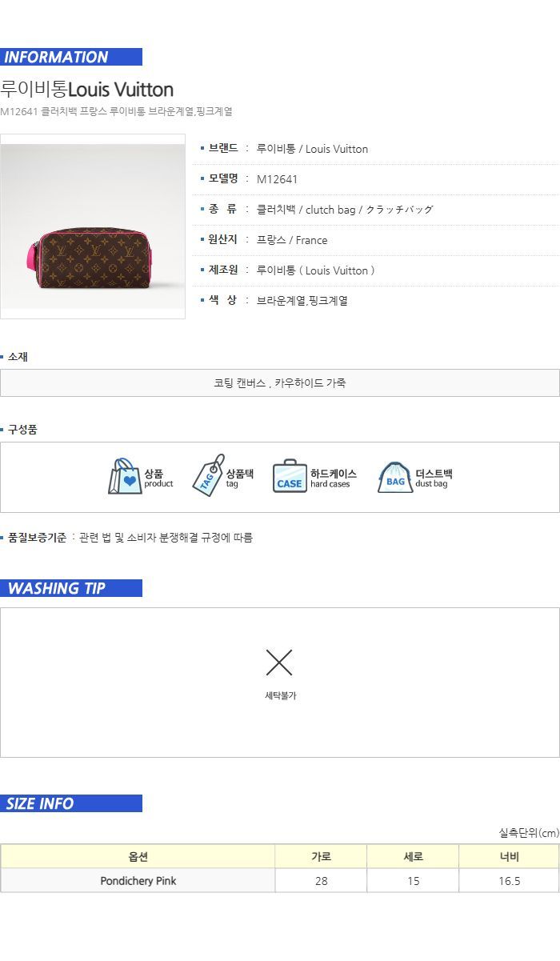Click the product tag icon
Screen dimensions: 560x961
click(x=208, y=475)
